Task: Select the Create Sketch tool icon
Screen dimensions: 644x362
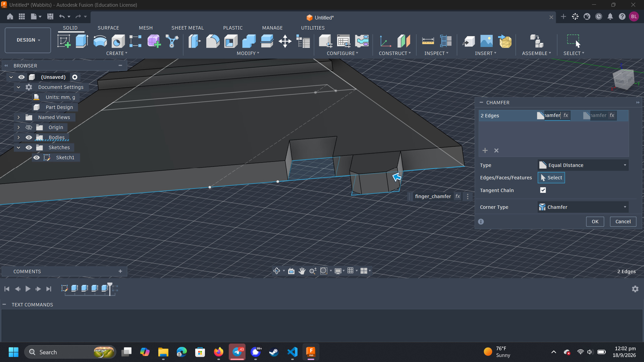Action: tap(64, 41)
